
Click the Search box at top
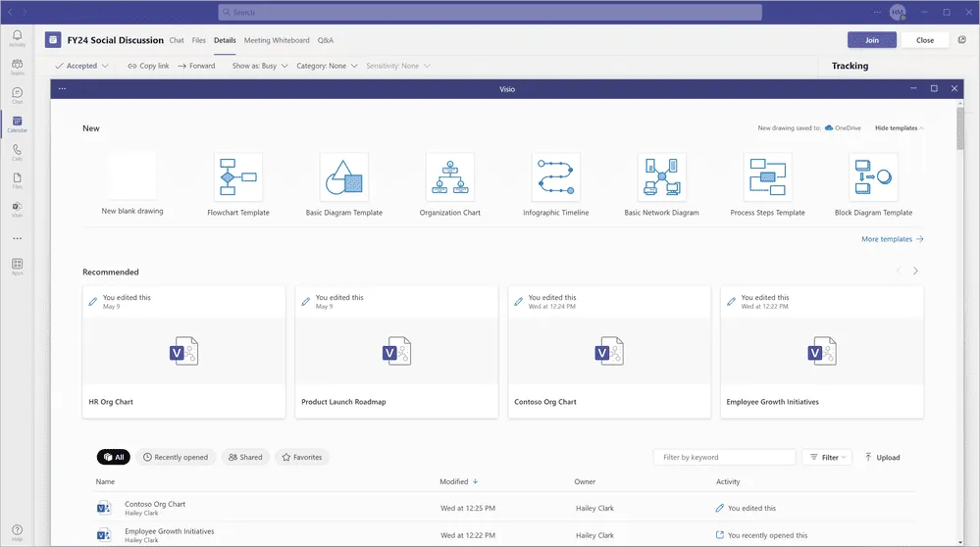[x=490, y=12]
